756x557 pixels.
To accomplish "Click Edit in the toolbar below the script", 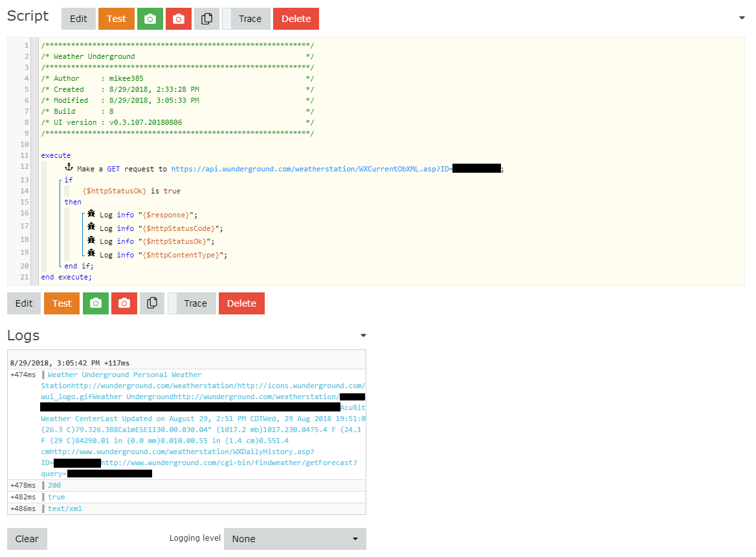I will [23, 303].
